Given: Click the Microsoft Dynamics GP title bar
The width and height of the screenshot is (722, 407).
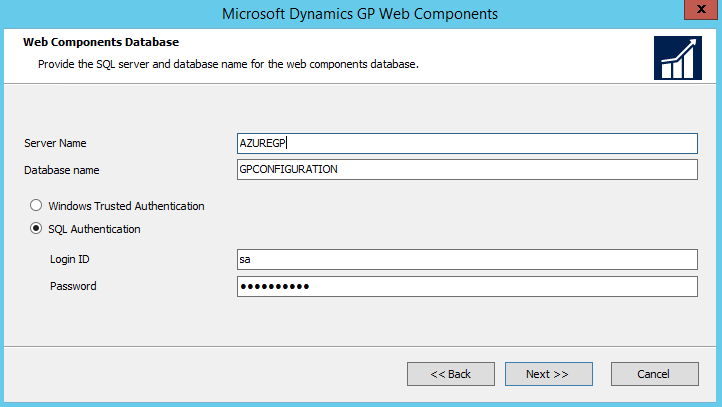Looking at the screenshot, I should [360, 13].
